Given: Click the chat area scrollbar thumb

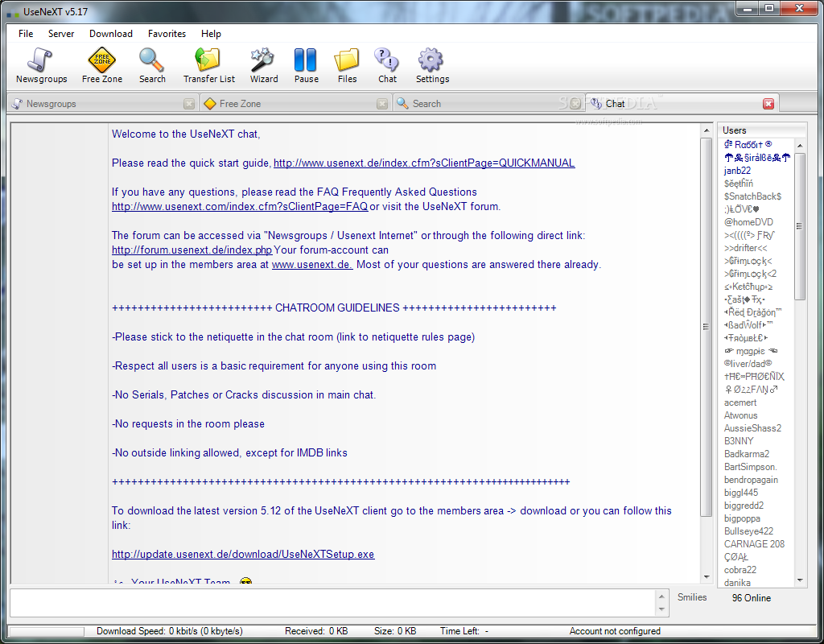Looking at the screenshot, I should click(707, 327).
